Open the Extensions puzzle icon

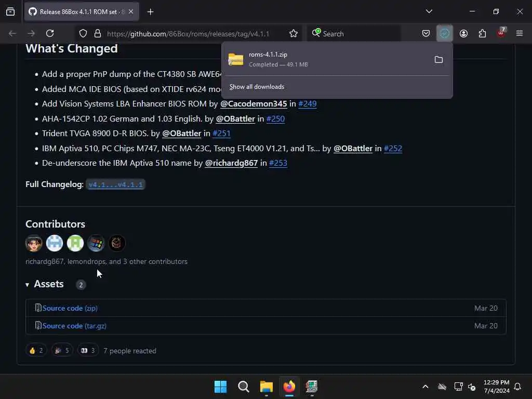pyautogui.click(x=482, y=33)
